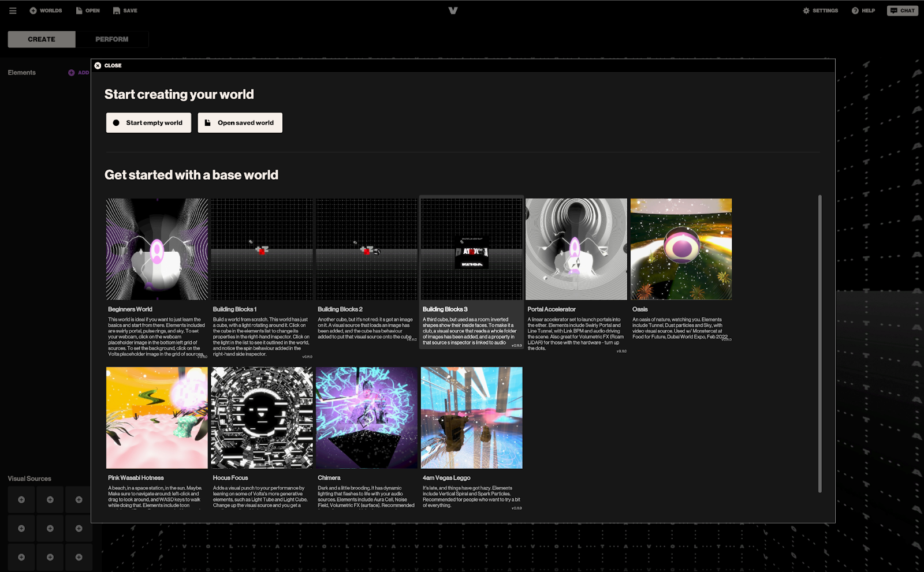Click the Hocus Focus title text
The image size is (924, 572).
tap(230, 478)
